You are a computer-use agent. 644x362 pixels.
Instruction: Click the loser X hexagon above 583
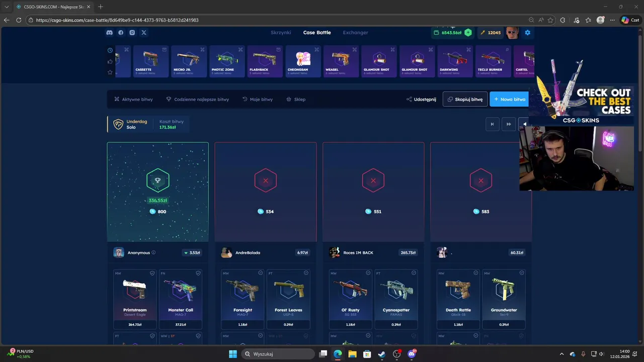tap(481, 180)
